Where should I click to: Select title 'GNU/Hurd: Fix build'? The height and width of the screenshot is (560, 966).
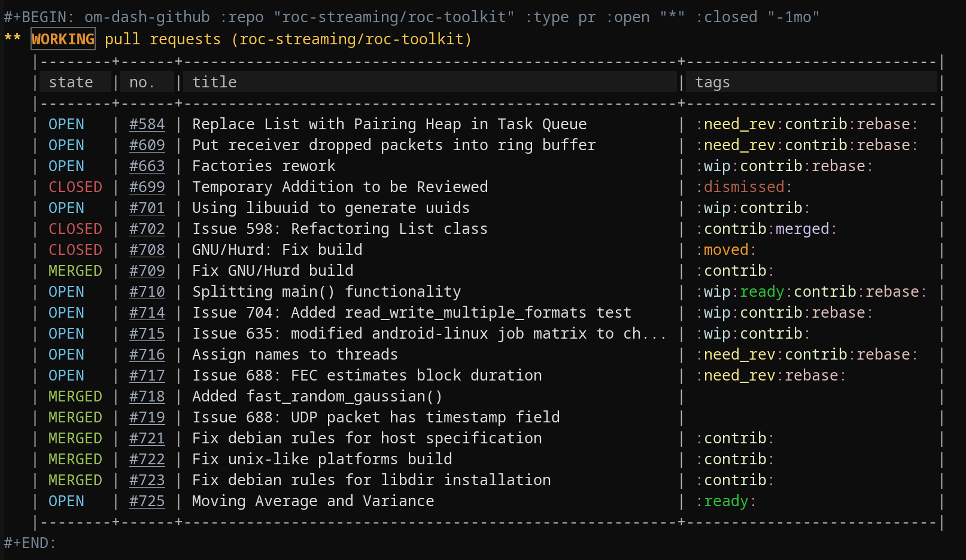pyautogui.click(x=277, y=250)
